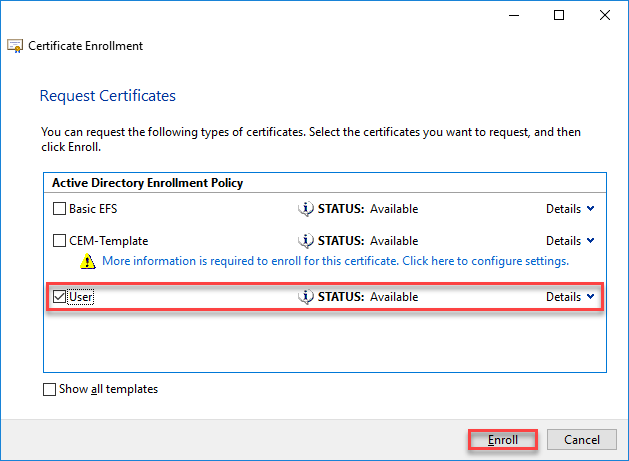Click the Cancel button
This screenshot has width=629, height=461.
pyautogui.click(x=582, y=440)
